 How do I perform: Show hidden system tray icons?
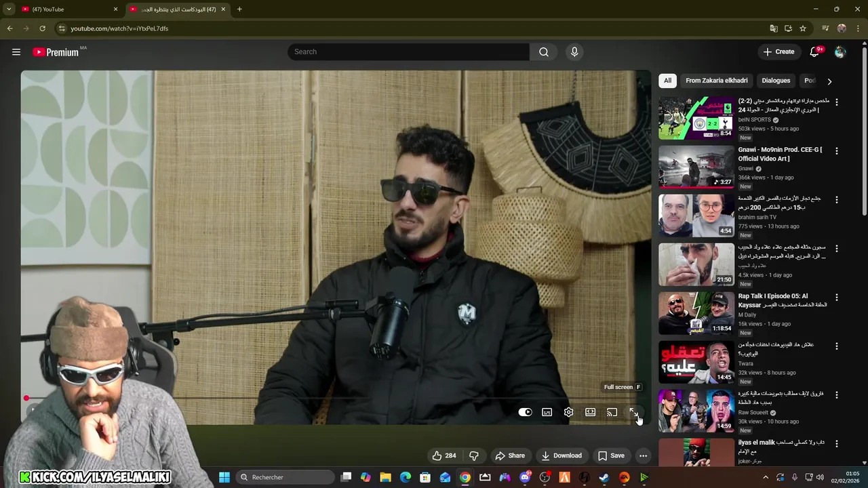[x=766, y=477]
